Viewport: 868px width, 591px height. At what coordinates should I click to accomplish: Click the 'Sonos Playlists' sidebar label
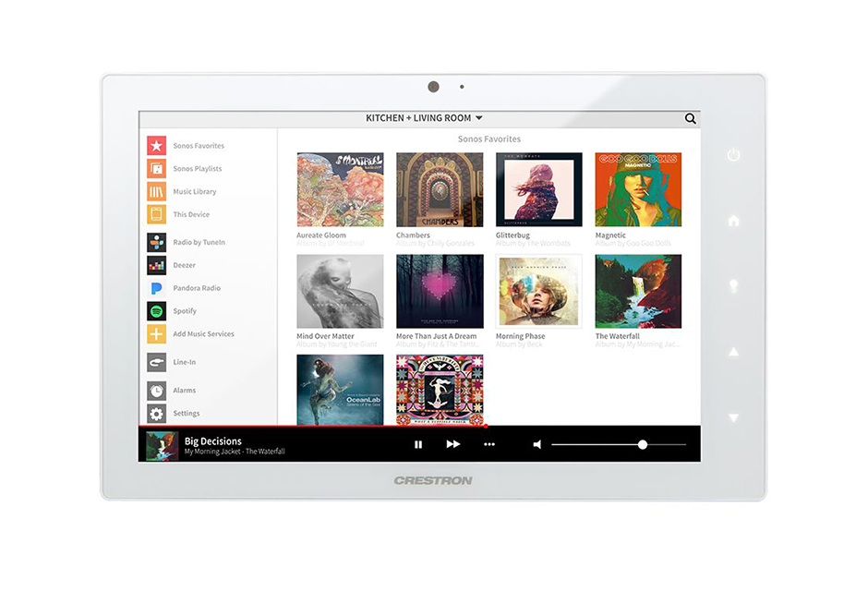[x=197, y=169]
